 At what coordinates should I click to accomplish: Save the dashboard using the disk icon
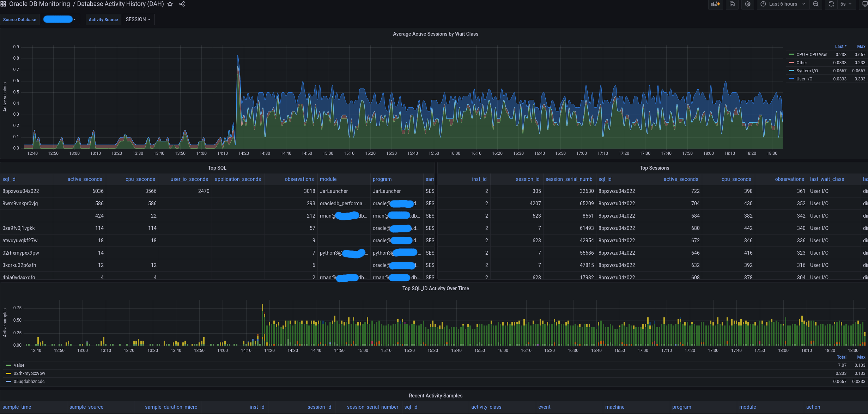(x=732, y=4)
